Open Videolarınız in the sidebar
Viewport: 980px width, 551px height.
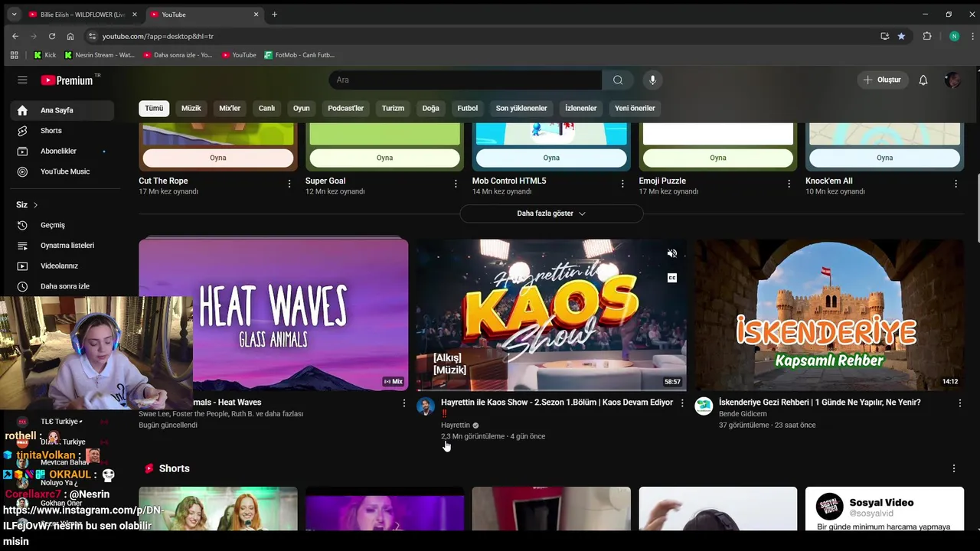62,266
